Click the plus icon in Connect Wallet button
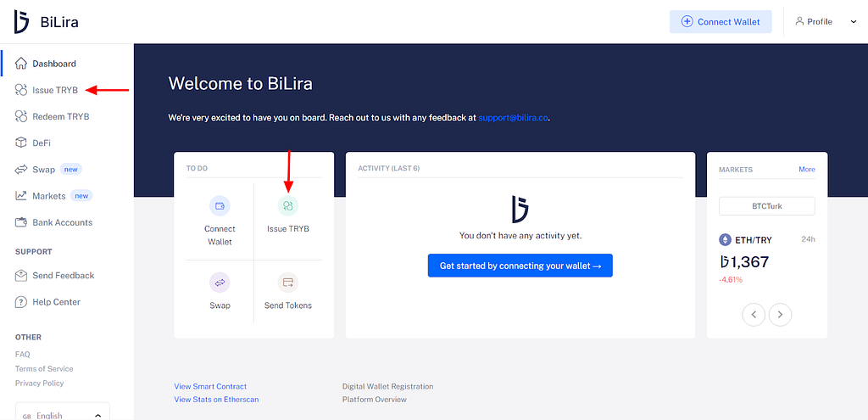 (687, 21)
